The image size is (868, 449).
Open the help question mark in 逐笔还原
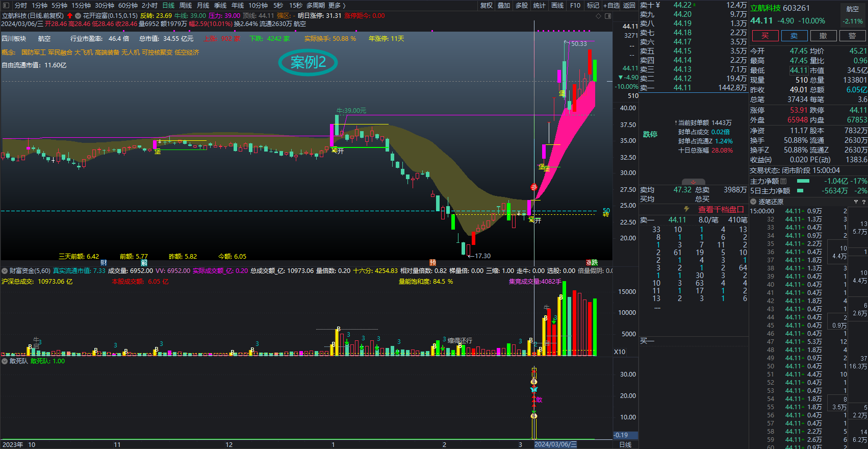coord(863,202)
